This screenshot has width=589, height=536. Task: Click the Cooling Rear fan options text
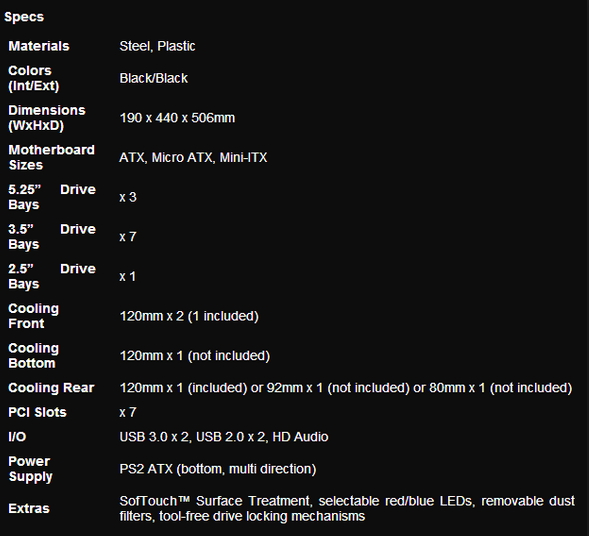tap(346, 388)
